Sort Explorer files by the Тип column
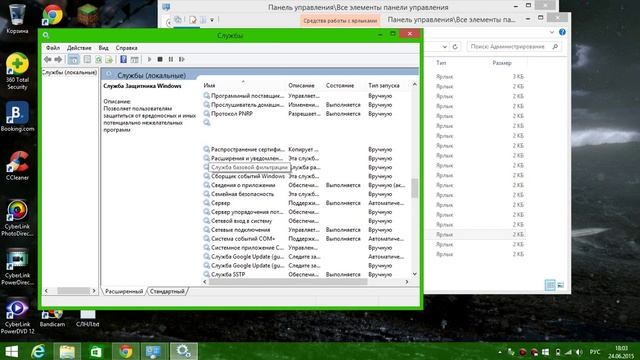 (x=441, y=63)
